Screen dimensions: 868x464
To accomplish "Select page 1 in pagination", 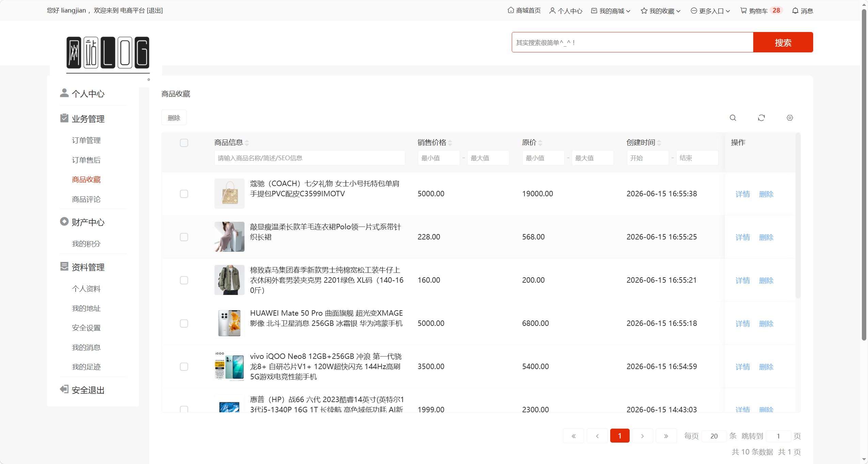I will 620,436.
